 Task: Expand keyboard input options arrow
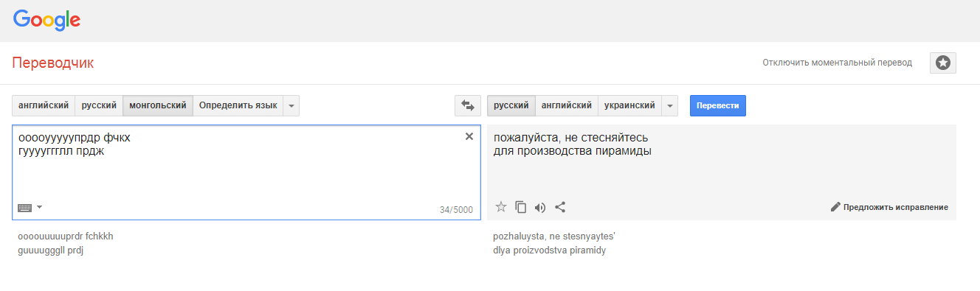point(40,208)
